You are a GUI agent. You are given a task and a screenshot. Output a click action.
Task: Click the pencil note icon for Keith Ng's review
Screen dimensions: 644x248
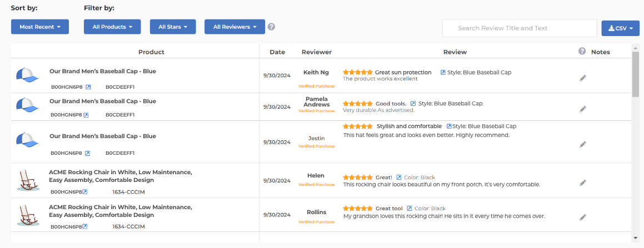582,78
